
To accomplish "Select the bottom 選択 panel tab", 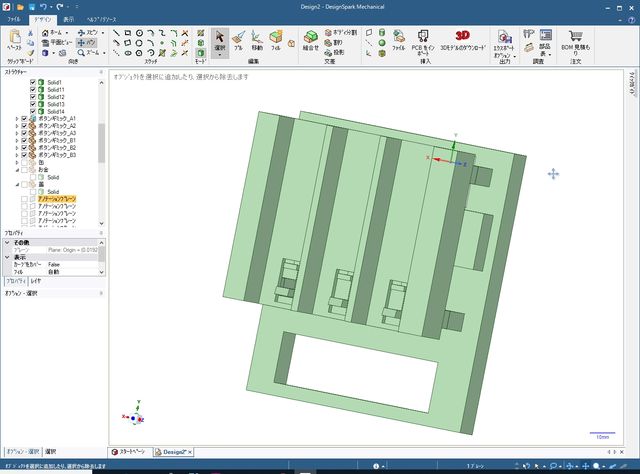I will tap(51, 452).
